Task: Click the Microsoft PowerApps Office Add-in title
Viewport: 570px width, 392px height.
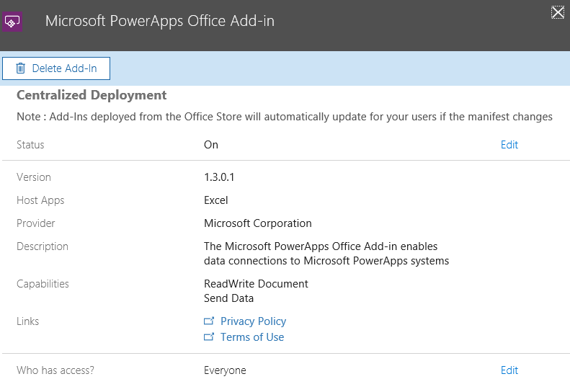Action: coord(159,21)
